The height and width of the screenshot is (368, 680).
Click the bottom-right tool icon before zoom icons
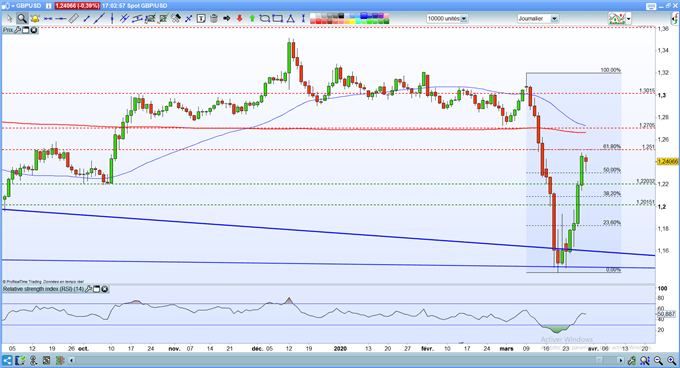click(632, 360)
